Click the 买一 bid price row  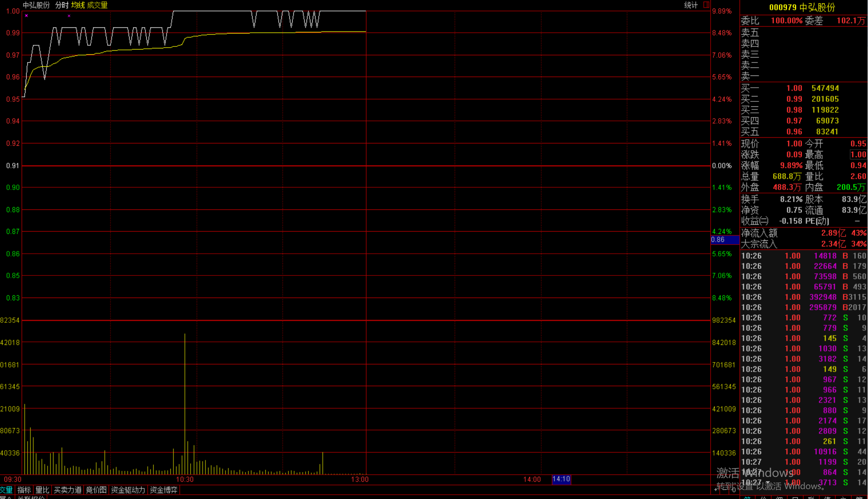coord(794,88)
